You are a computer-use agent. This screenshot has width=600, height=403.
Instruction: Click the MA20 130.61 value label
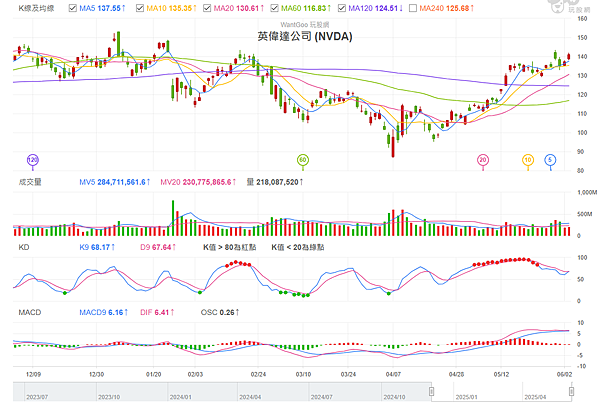pos(239,8)
